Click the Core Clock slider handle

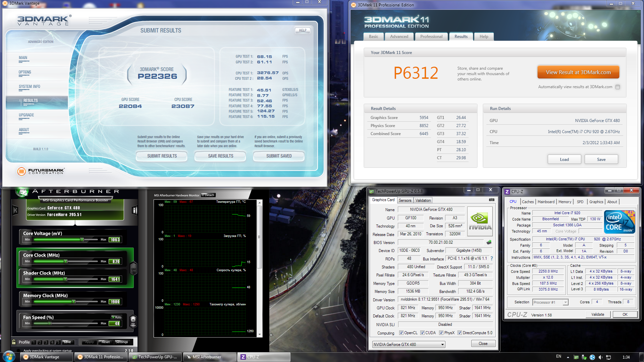(66, 261)
